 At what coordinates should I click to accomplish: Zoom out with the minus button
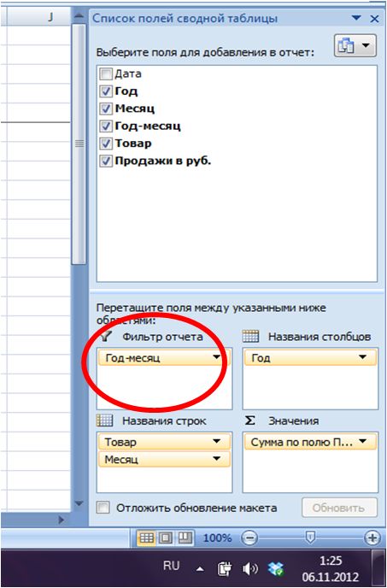coord(249,538)
